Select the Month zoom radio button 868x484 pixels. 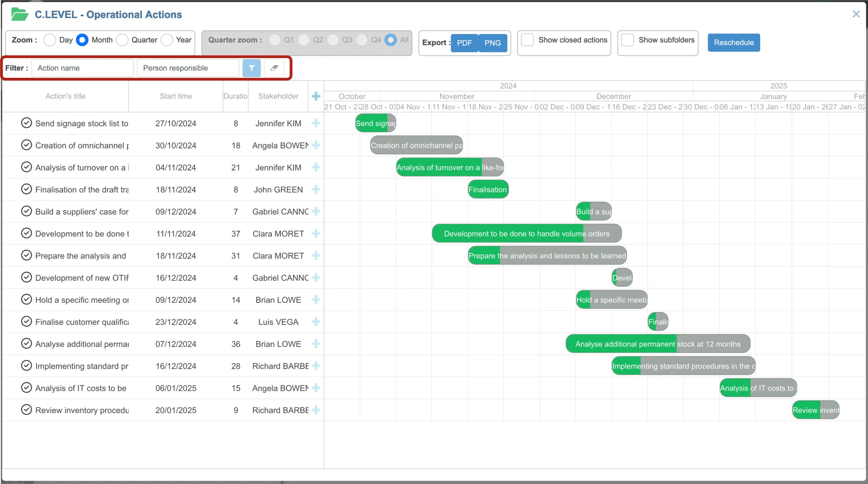click(x=82, y=40)
